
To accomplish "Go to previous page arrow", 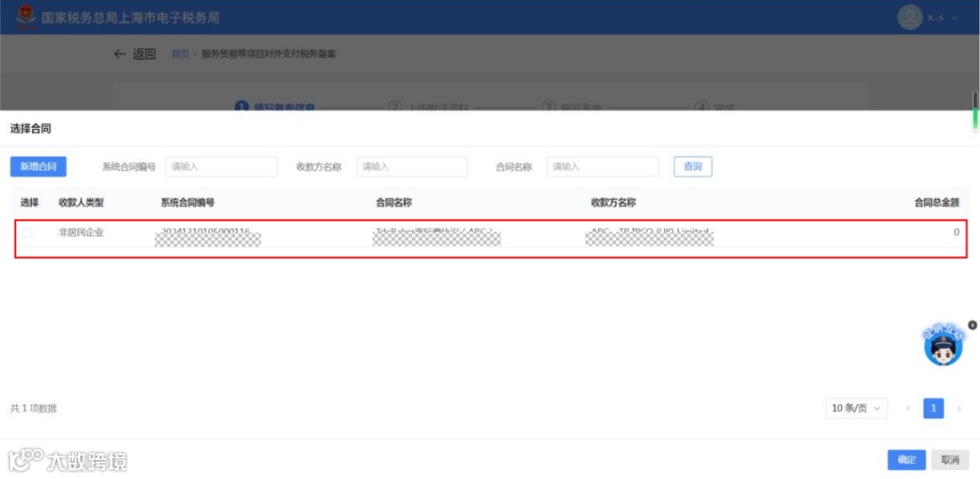I will [908, 408].
